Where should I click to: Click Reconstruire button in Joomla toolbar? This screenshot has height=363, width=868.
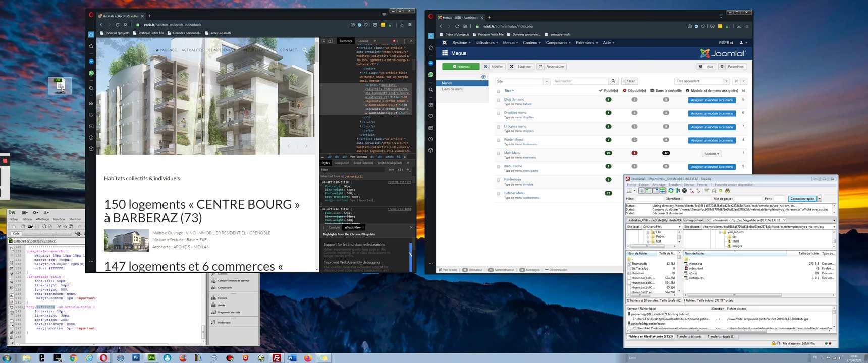pyautogui.click(x=551, y=67)
